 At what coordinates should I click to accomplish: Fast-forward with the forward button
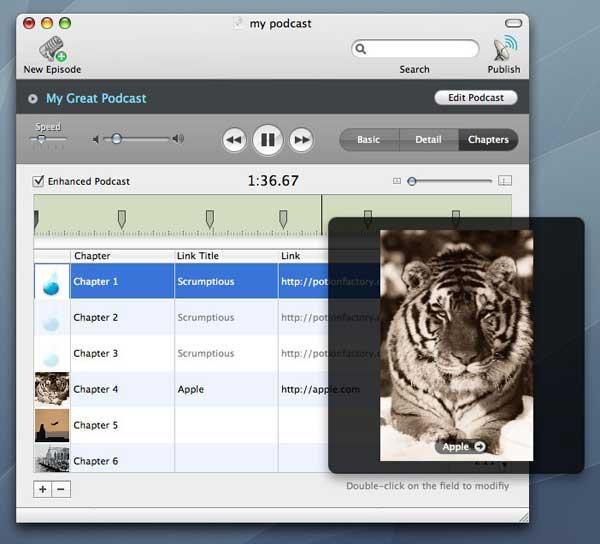pos(301,140)
